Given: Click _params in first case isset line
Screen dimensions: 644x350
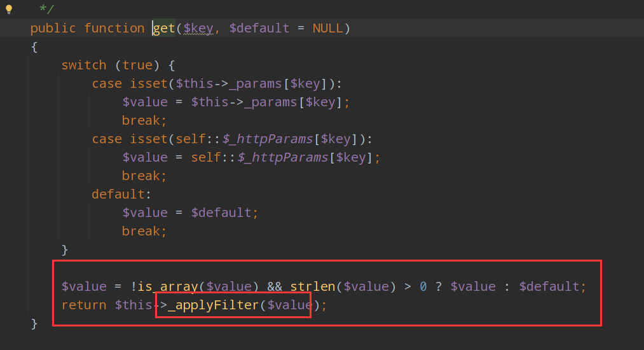Looking at the screenshot, I should (256, 83).
